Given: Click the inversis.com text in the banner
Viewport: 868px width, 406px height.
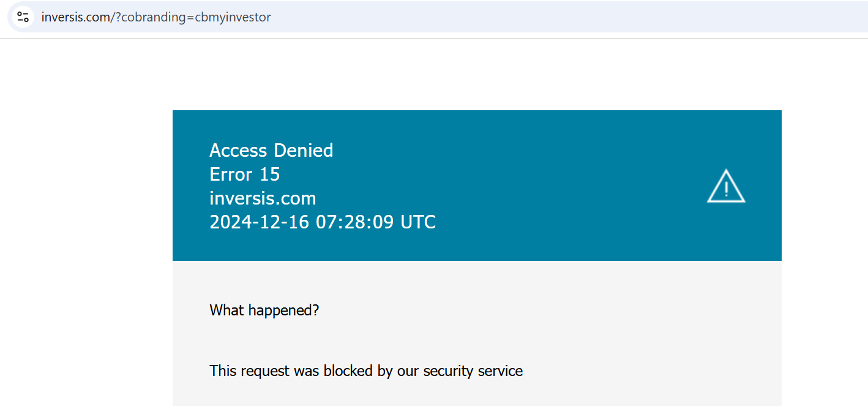Looking at the screenshot, I should 263,198.
